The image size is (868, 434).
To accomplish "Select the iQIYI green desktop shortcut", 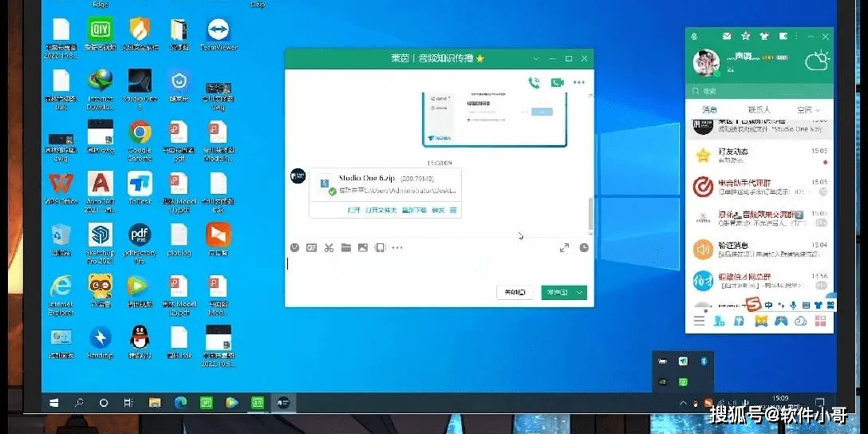I will tap(101, 34).
